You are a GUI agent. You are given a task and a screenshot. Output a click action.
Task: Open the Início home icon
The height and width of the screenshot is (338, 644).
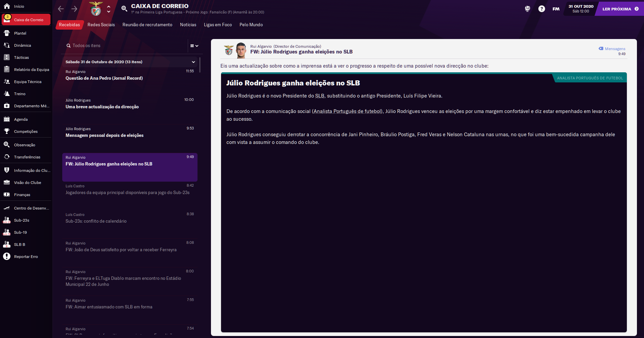click(7, 6)
